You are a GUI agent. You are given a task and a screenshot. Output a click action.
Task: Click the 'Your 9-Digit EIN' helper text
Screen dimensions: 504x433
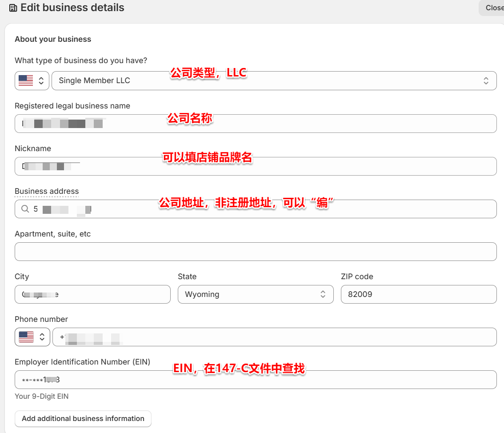(x=41, y=397)
